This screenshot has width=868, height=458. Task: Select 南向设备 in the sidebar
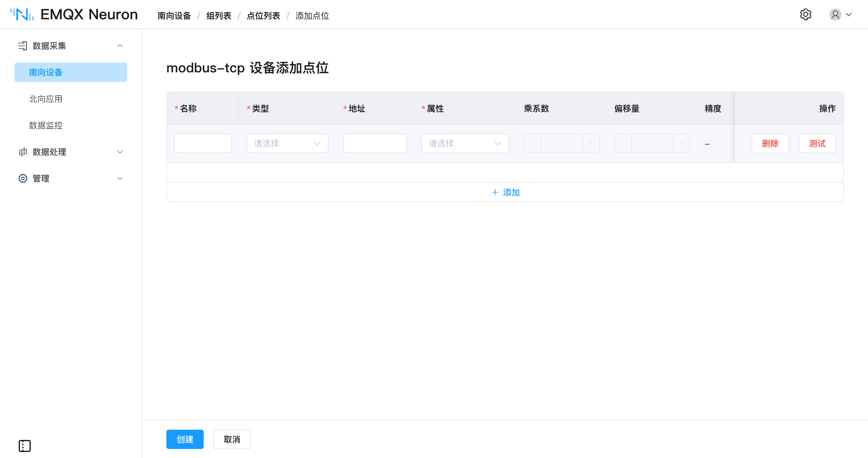(71, 72)
